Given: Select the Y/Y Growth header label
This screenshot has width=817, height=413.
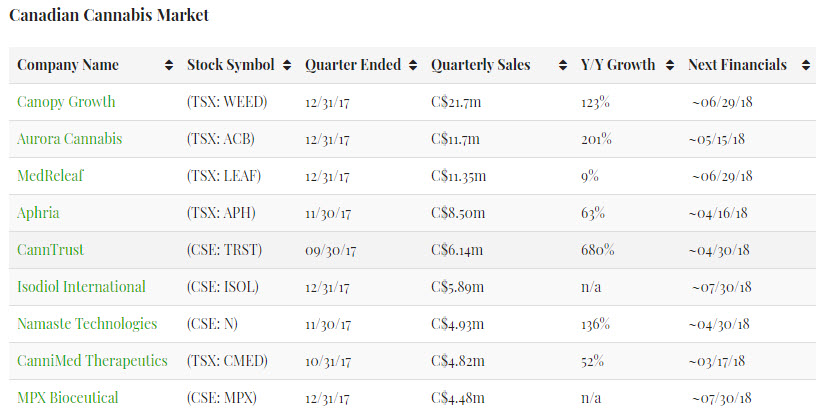Looking at the screenshot, I should click(x=618, y=66).
